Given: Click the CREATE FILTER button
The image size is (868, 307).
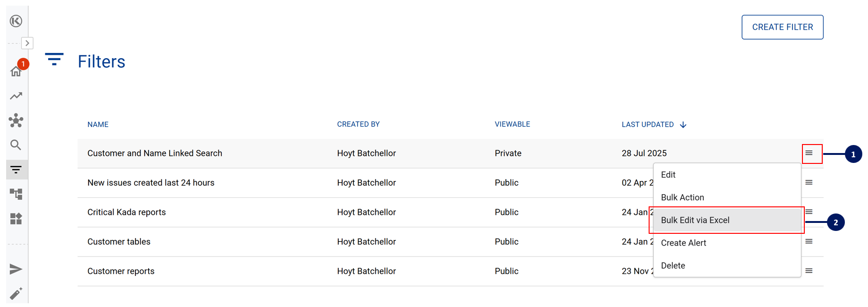Looking at the screenshot, I should (782, 27).
